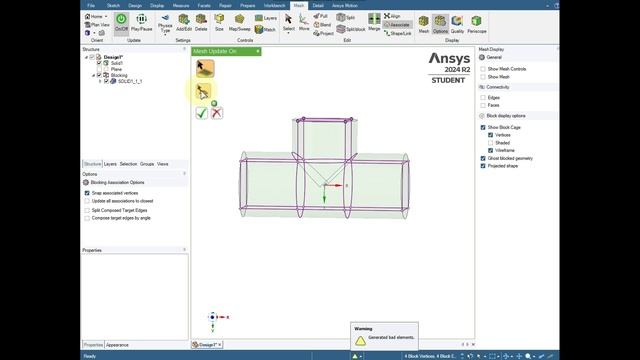The image size is (640, 360).
Task: Click the Align tool
Action: point(392,16)
